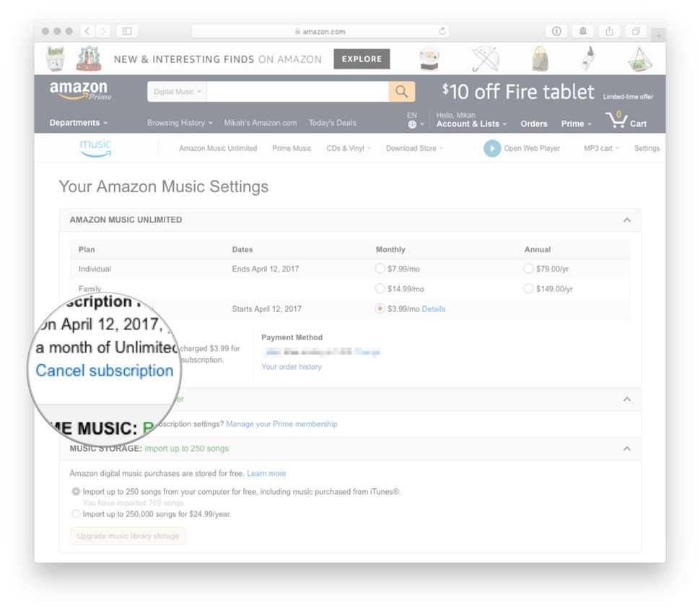Click the Open Web Player play icon
This screenshot has height=611, width=700.
pyautogui.click(x=491, y=149)
